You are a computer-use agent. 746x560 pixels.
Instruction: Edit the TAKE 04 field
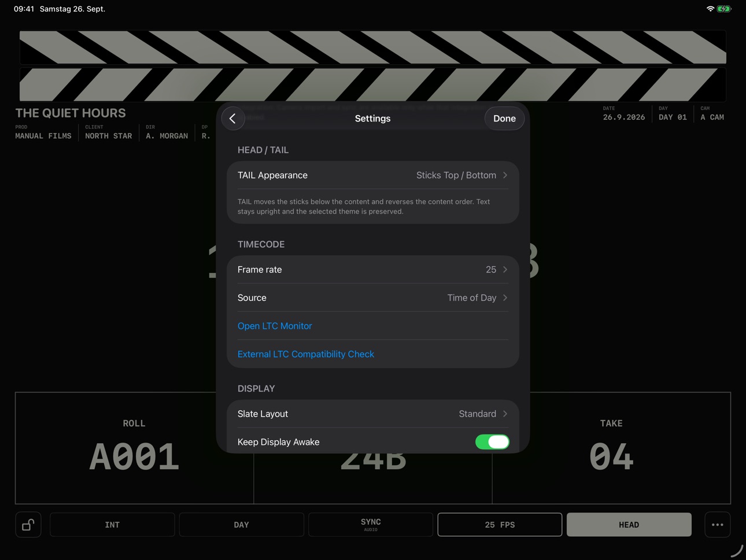[x=611, y=448]
